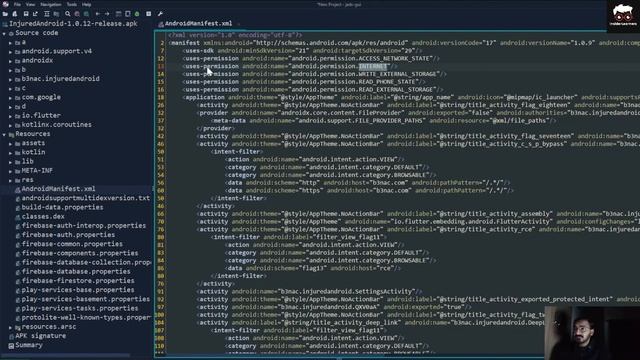Open androidsupportmultidexversion.txt file
The width and height of the screenshot is (640, 360).
[86, 198]
